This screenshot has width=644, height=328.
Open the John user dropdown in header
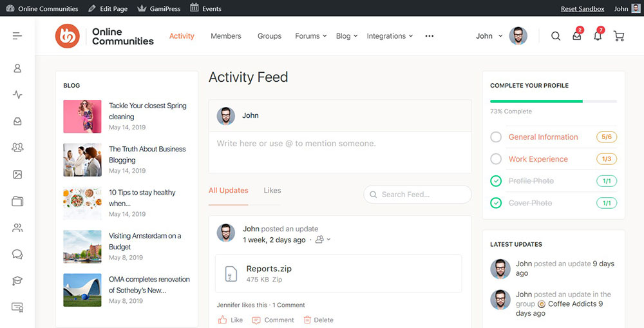(x=489, y=36)
